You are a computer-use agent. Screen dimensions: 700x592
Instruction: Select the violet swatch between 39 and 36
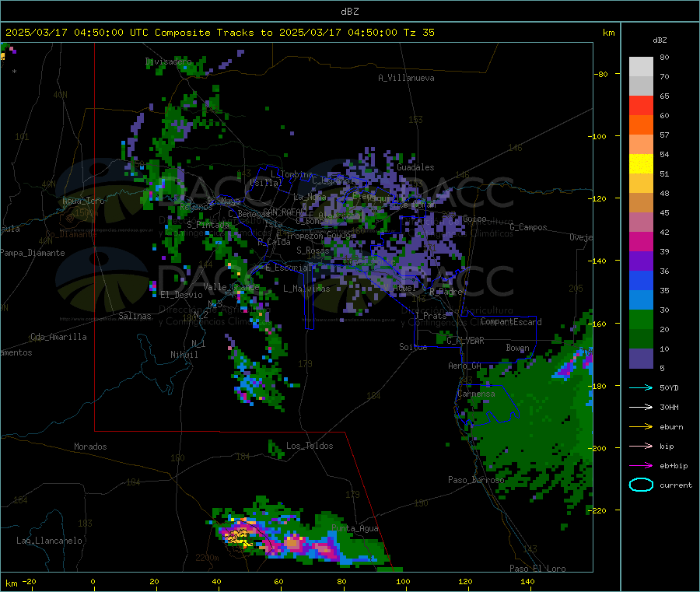[x=641, y=261]
